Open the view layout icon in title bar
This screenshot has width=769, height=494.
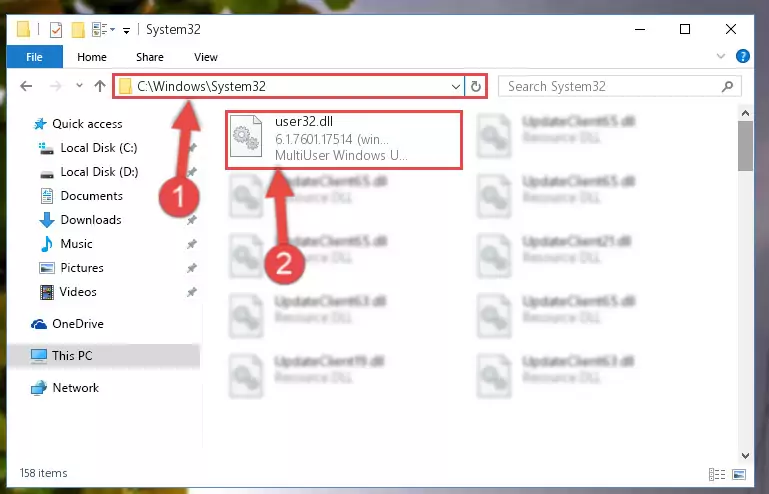[100, 29]
